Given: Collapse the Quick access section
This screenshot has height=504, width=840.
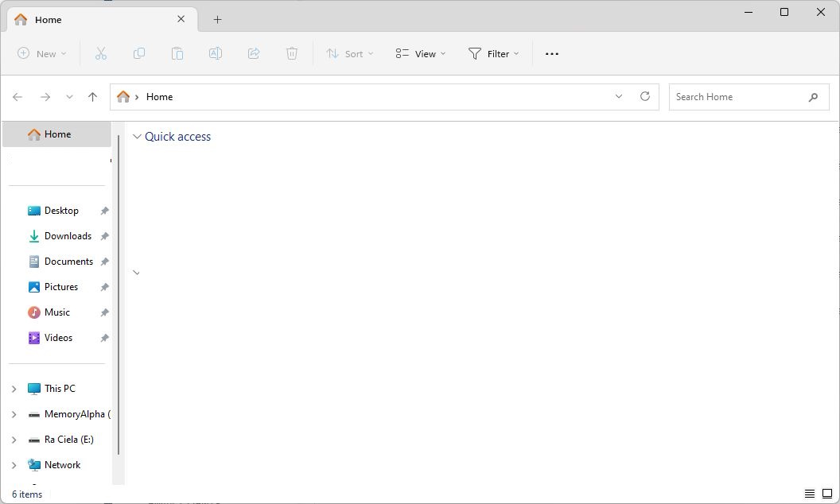Looking at the screenshot, I should 137,137.
